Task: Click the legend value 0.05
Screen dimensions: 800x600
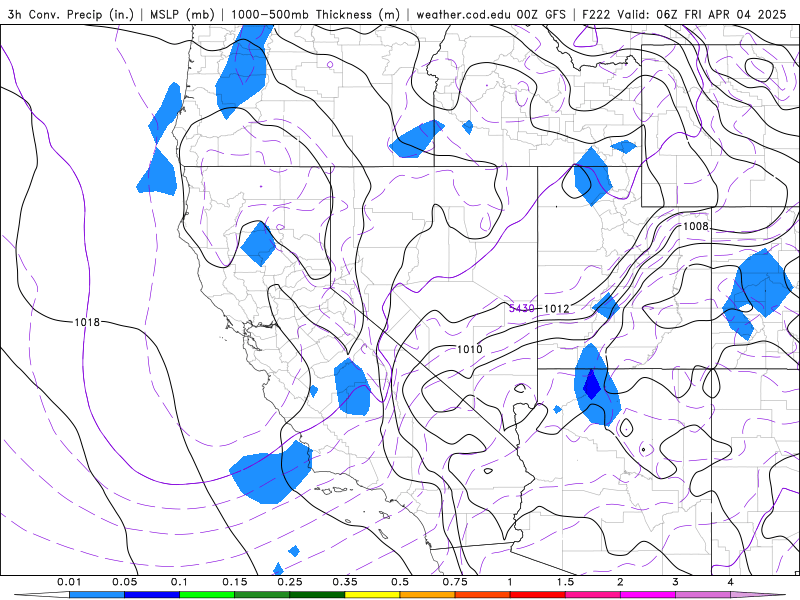Action: 124,582
